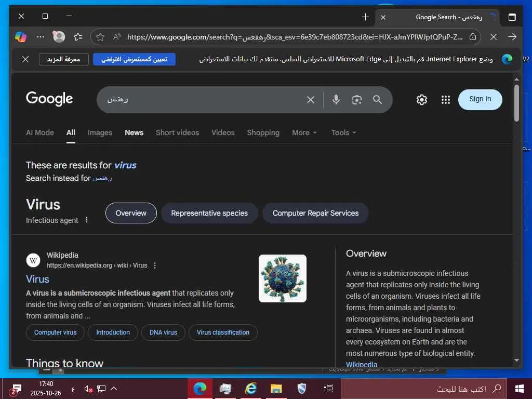Screen dimensions: 532x399
Task: Close the Google Search tab
Action: click(383, 17)
